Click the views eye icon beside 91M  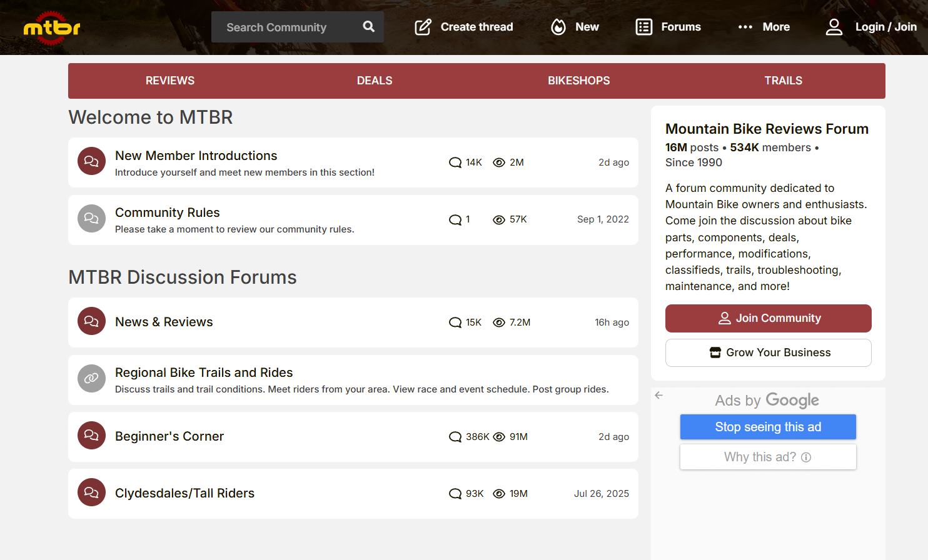click(499, 437)
